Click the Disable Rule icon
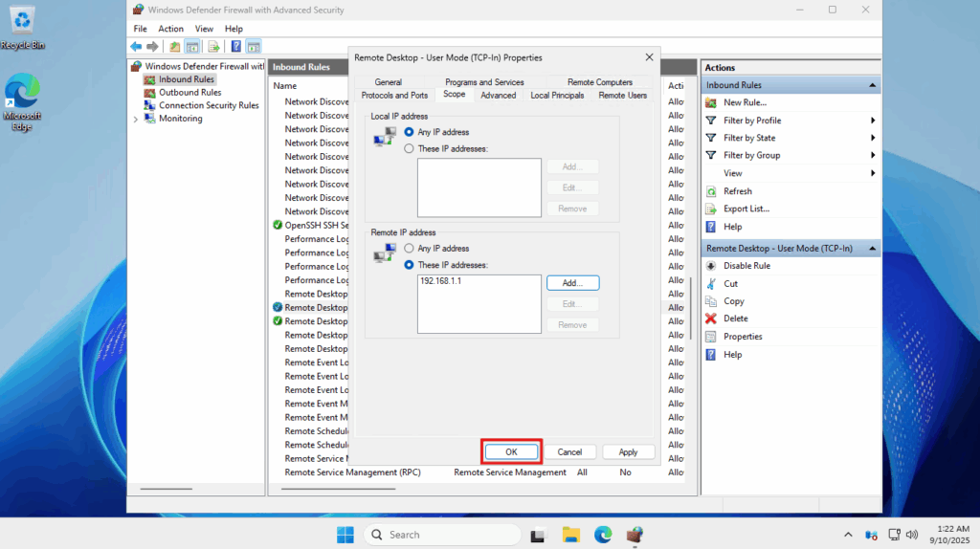The image size is (980, 549). (x=711, y=266)
